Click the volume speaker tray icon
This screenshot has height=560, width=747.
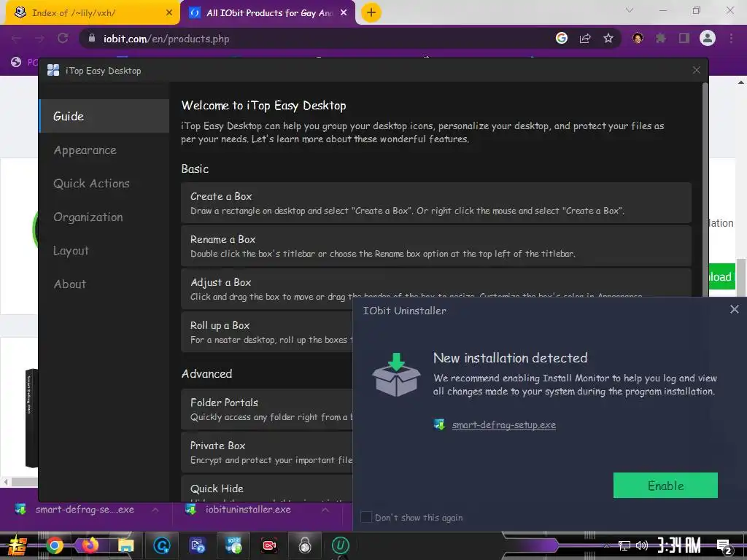[642, 545]
